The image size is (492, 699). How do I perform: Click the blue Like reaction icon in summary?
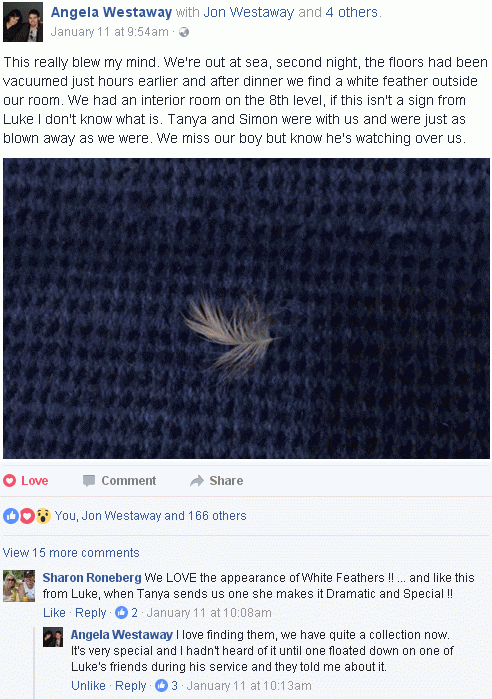tap(11, 516)
